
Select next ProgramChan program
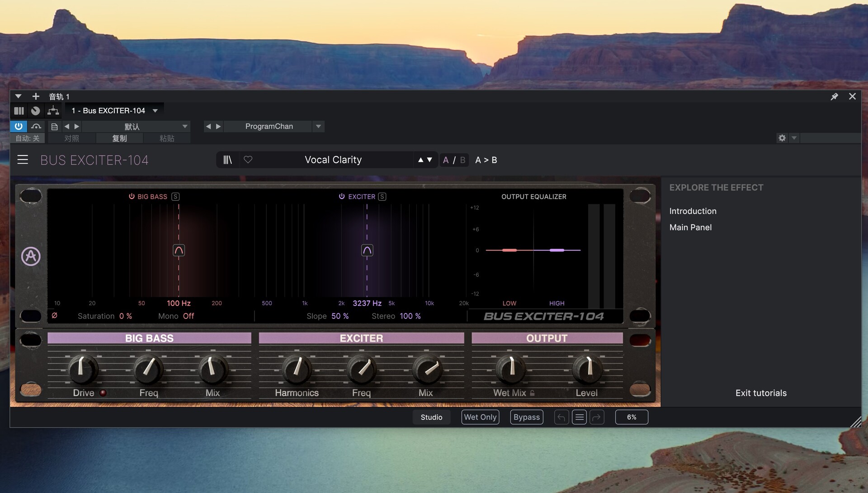tap(218, 126)
